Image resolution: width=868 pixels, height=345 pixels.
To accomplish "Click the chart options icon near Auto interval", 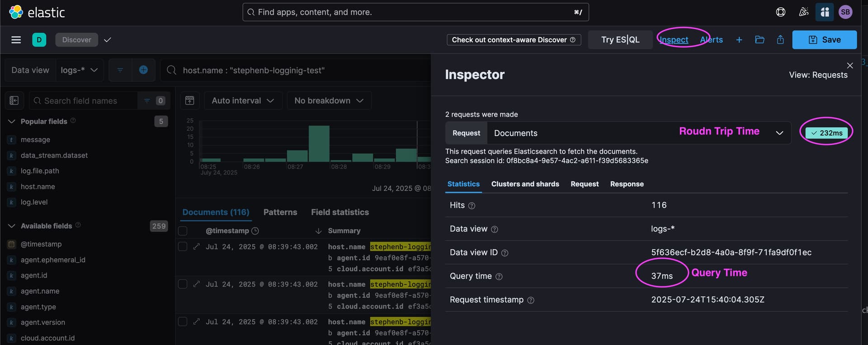I will click(x=190, y=100).
